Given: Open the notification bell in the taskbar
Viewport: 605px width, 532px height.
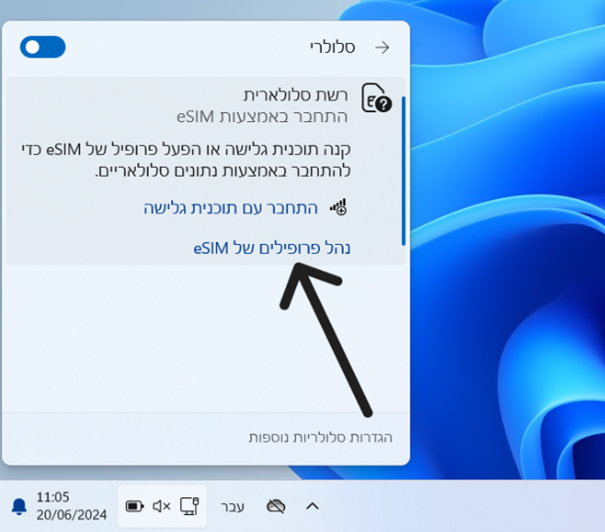Looking at the screenshot, I should point(19,506).
